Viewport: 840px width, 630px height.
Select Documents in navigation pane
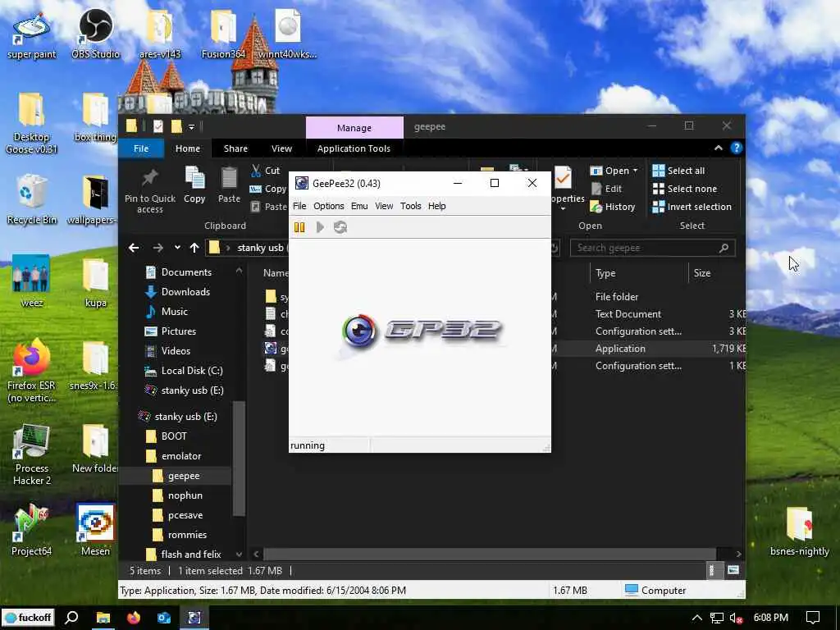(x=178, y=272)
